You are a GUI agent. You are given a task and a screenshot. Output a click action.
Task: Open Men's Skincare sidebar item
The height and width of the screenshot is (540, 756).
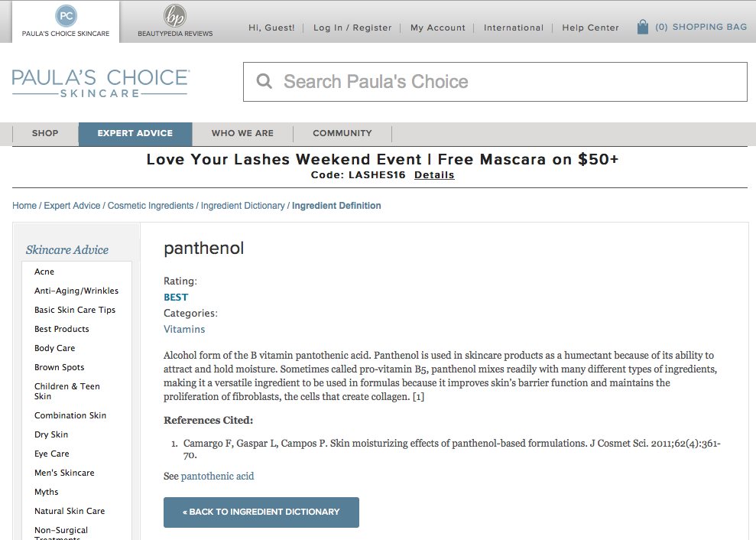point(64,473)
